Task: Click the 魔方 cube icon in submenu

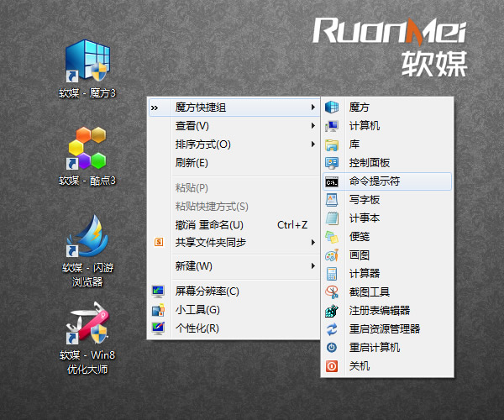Action: (x=332, y=107)
